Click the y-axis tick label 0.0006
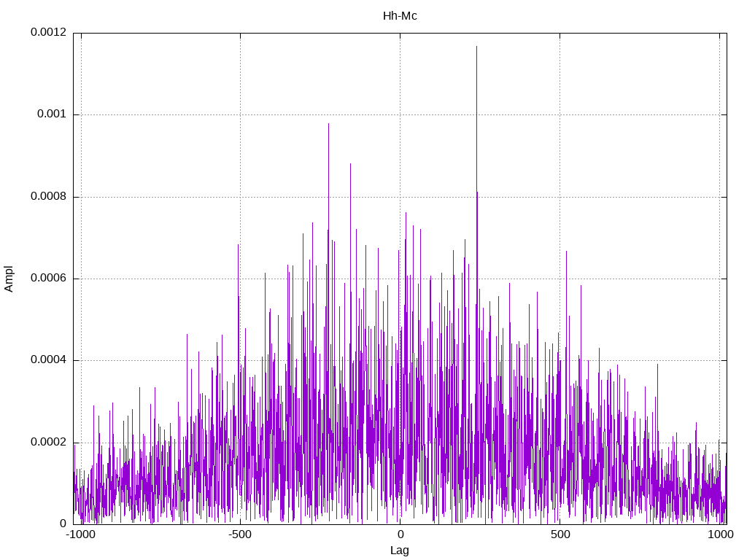747x560 pixels. (49, 278)
